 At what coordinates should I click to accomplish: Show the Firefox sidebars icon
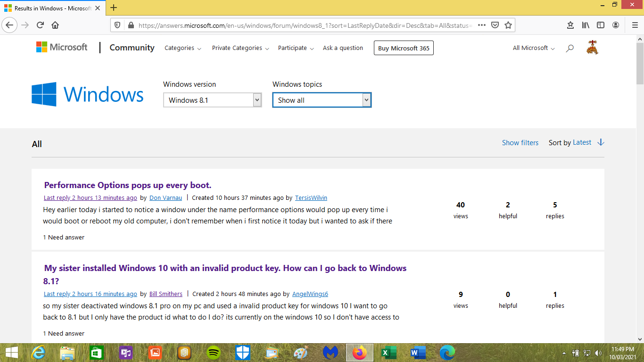(x=601, y=25)
